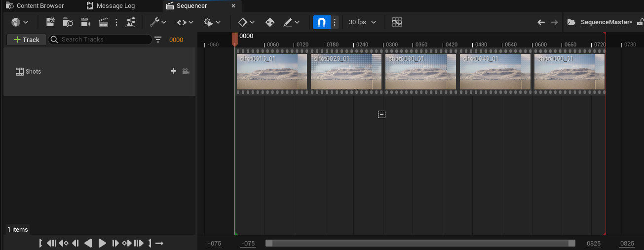Click the 0300 ruler tick label

(392, 44)
